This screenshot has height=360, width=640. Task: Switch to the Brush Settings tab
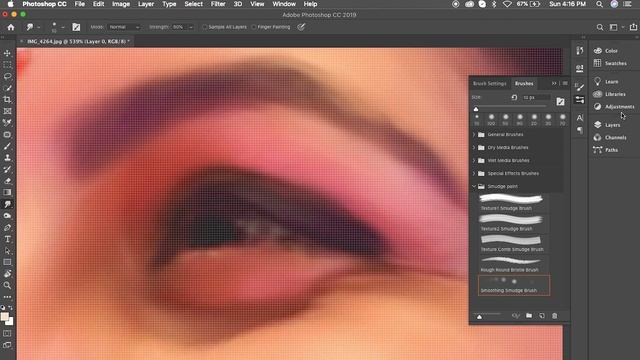[x=489, y=83]
